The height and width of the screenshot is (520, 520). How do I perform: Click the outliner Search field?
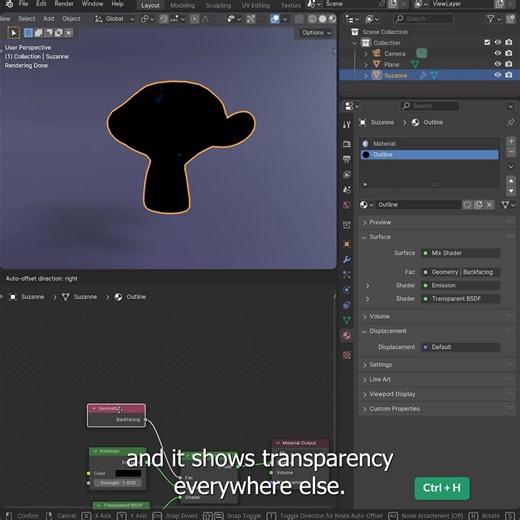(423, 19)
